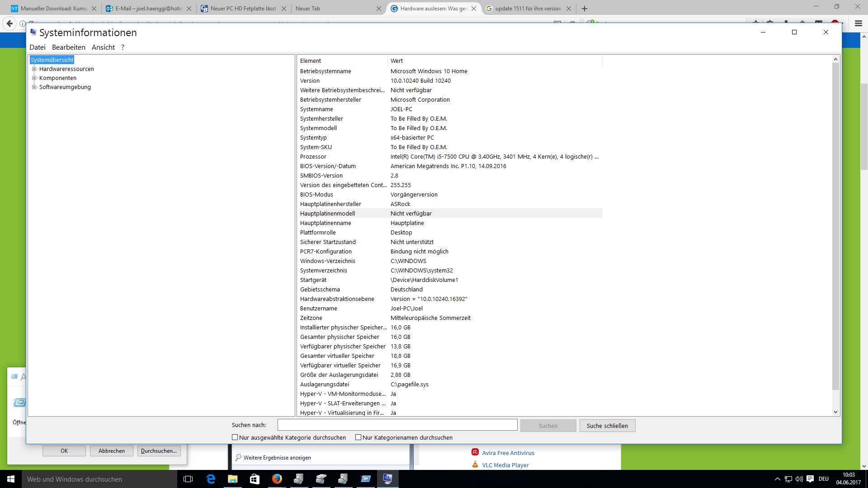Expand the Komponenten tree node
Viewport: 868px width, 488px height.
tap(34, 78)
